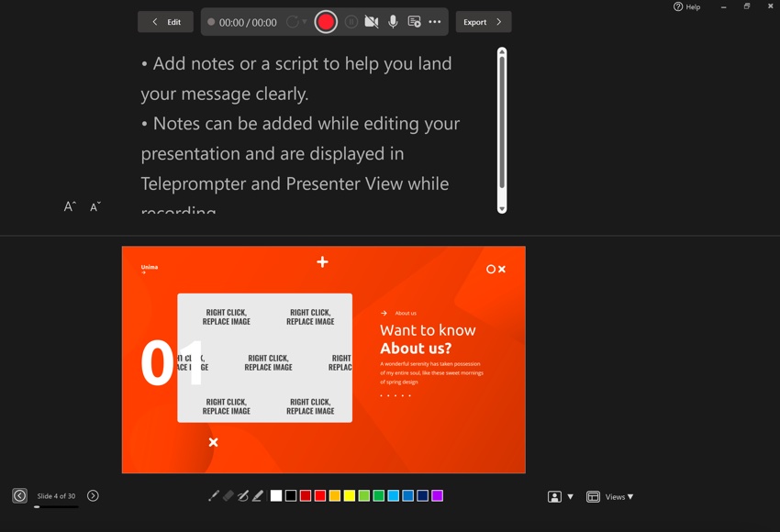Toggle the microphone mute
This screenshot has width=780, height=532.
393,22
